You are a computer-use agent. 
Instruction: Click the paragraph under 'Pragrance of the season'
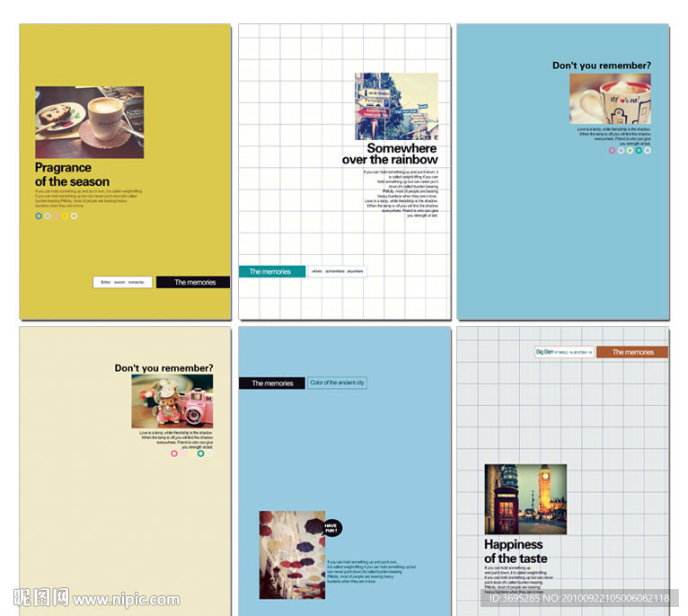click(x=89, y=198)
